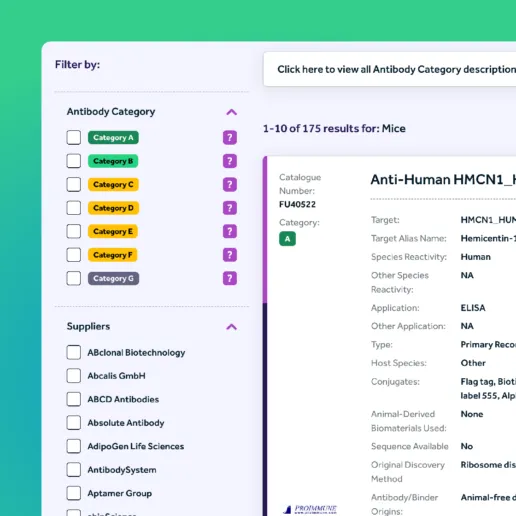Open help for Category G
Image resolution: width=516 pixels, height=516 pixels.
[x=230, y=278]
